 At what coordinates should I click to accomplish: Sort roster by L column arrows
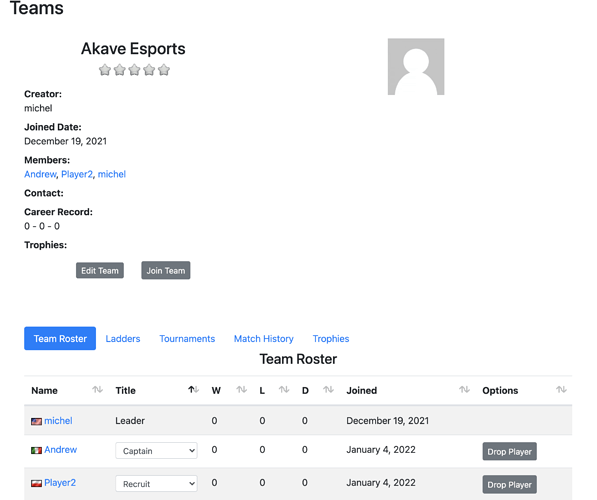(284, 390)
